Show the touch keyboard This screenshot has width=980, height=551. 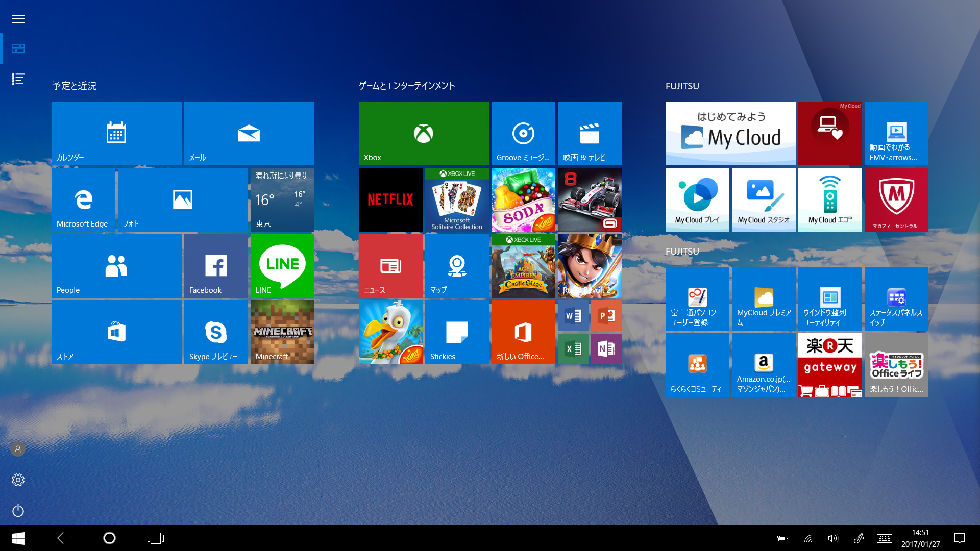(x=885, y=538)
